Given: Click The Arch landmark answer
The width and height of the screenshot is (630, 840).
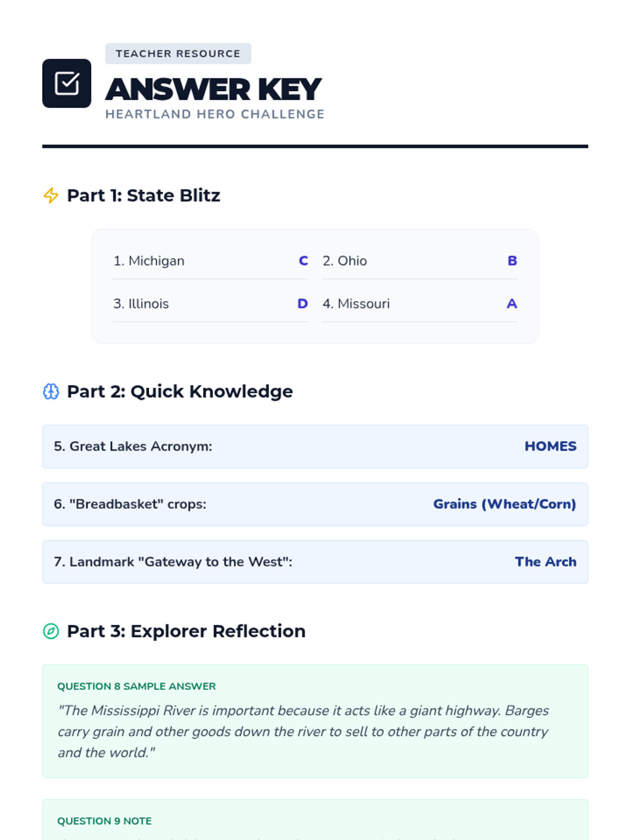Looking at the screenshot, I should (545, 562).
